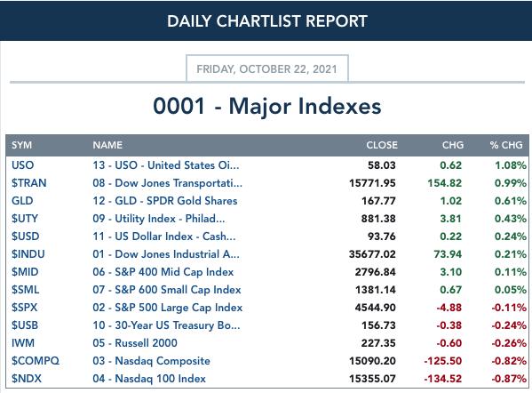Image resolution: width=532 pixels, height=393 pixels.
Task: Click the Russell 2000 name link
Action: pos(135,342)
